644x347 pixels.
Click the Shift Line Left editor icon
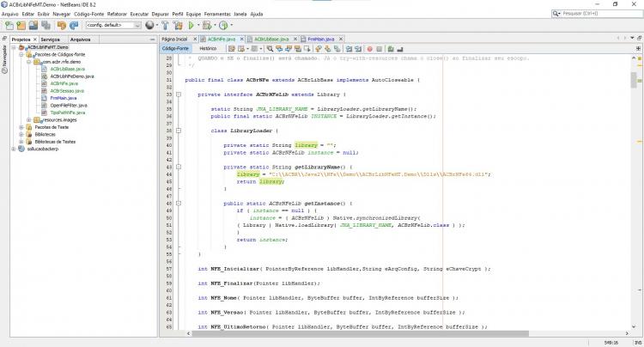pyautogui.click(x=349, y=48)
